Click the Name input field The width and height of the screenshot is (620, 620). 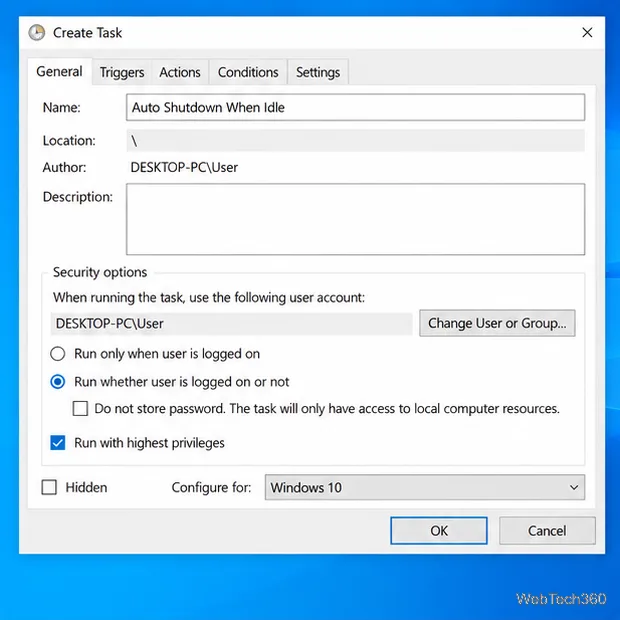tap(355, 107)
